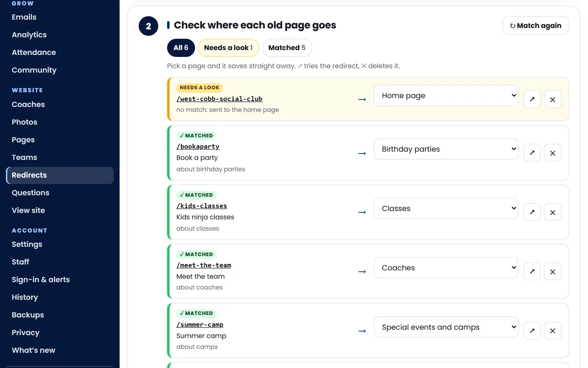Filter to Matched pages

[287, 48]
